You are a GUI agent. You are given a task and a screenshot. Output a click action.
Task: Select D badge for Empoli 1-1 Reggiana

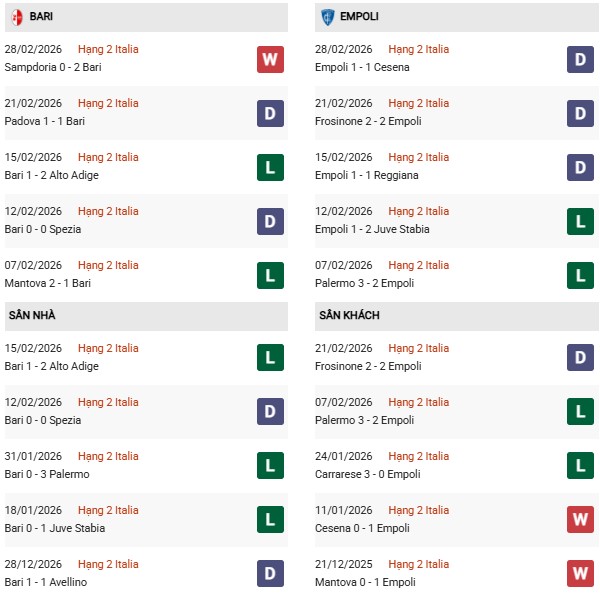[582, 167]
